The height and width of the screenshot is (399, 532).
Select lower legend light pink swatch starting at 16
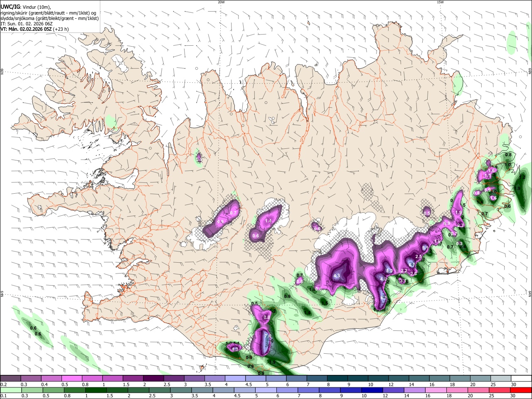tap(436, 390)
